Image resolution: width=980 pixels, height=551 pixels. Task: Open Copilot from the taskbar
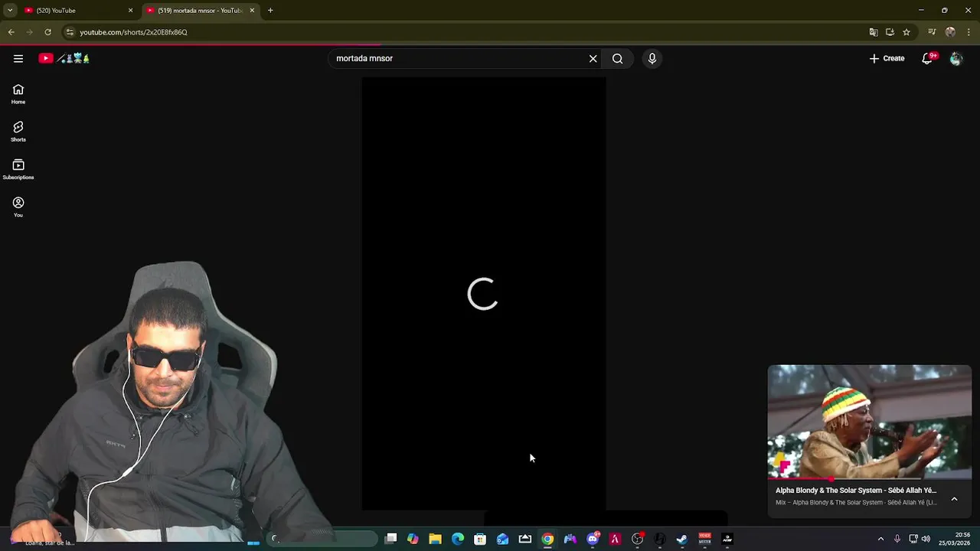413,539
